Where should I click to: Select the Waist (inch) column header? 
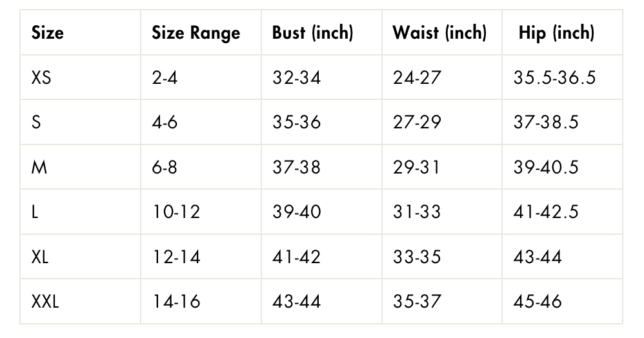pos(439,33)
